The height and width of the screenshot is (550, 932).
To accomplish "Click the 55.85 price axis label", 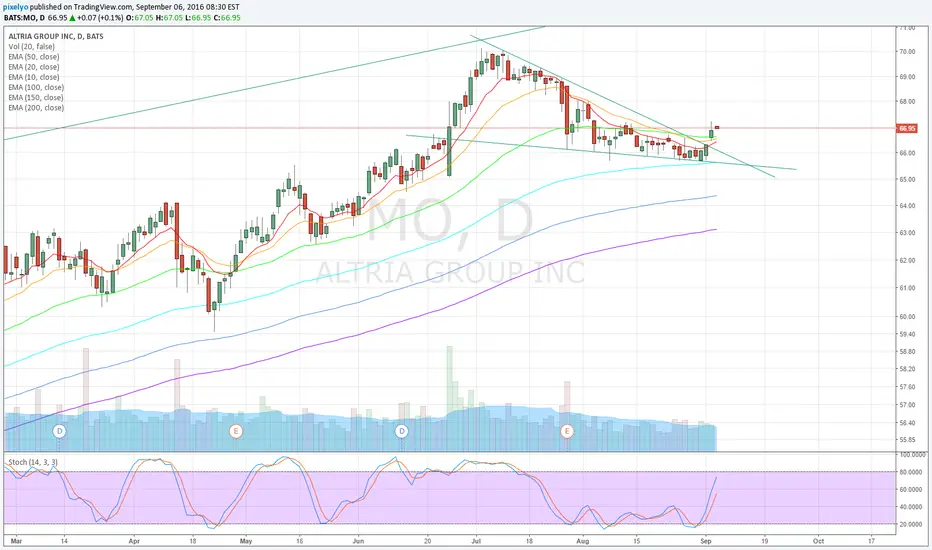I will [907, 440].
